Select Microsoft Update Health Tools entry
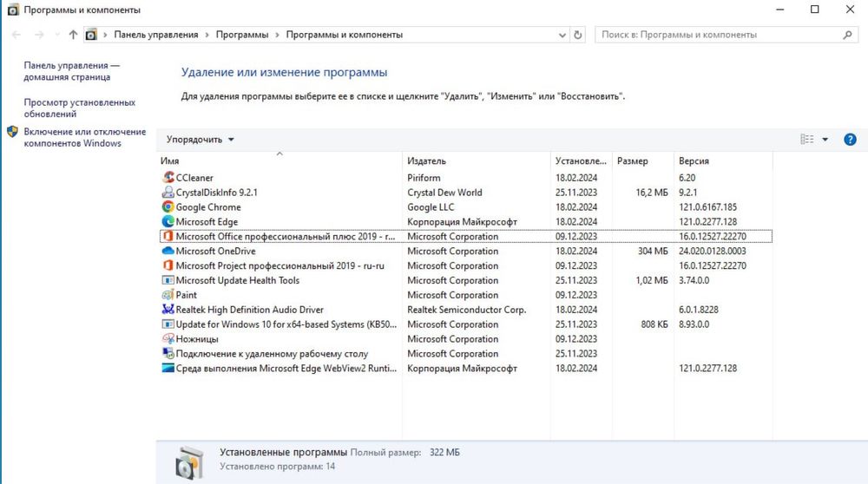The width and height of the screenshot is (868, 484). click(x=238, y=280)
